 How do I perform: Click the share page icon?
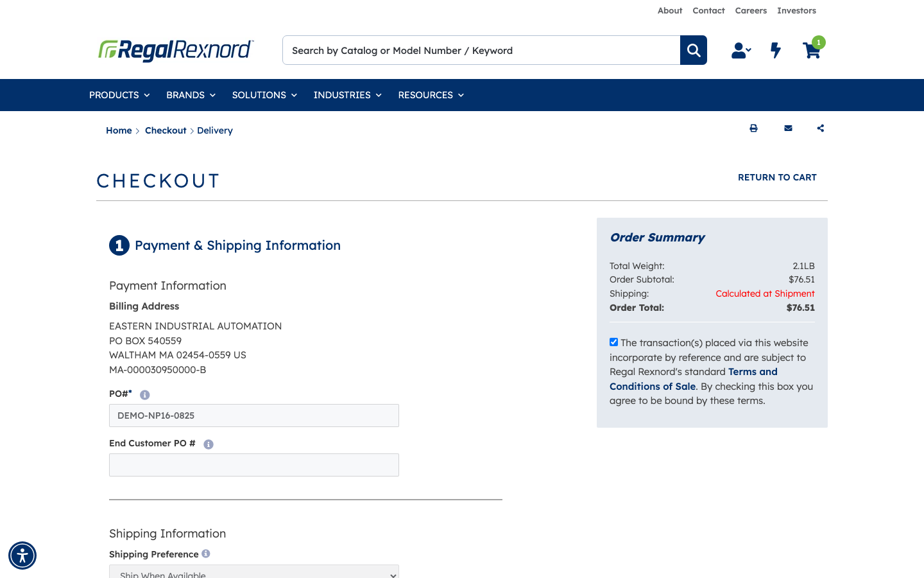(821, 128)
